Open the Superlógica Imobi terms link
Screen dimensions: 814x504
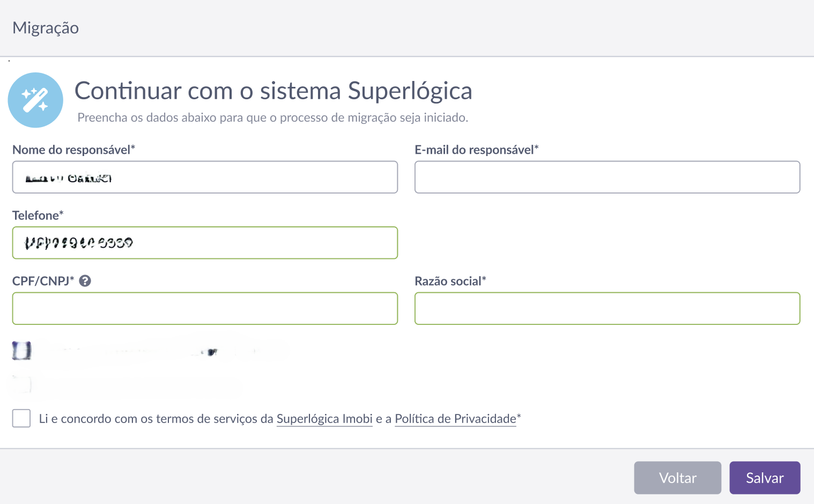[x=324, y=419]
